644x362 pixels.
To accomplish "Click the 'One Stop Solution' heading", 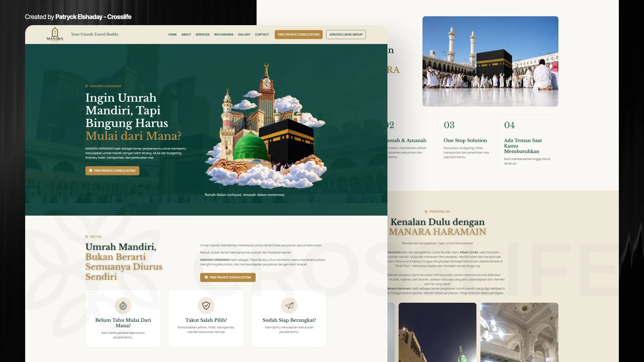I will click(465, 140).
